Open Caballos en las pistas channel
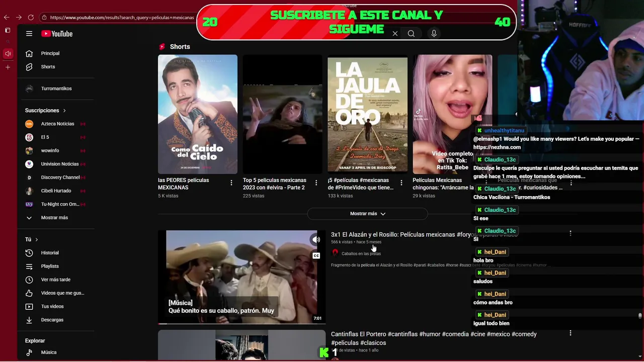This screenshot has width=644, height=362. point(361,253)
